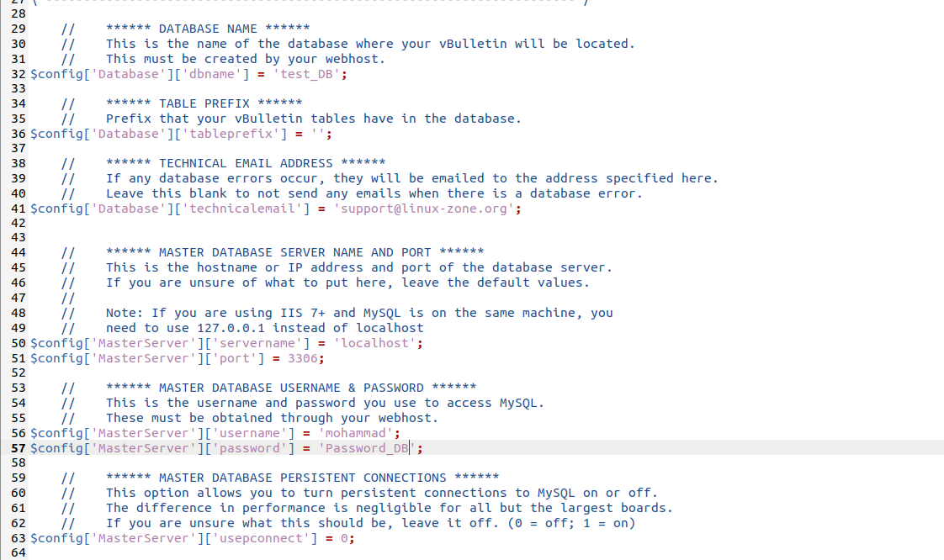Viewport: 944px width, 560px height.
Task: Click the 'localhost' servername value
Action: click(x=374, y=343)
